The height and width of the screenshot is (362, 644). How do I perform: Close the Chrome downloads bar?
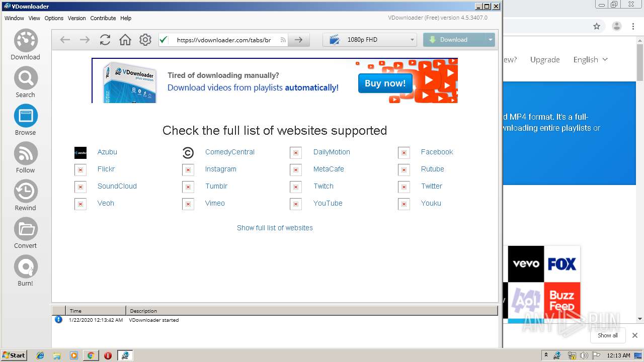[635, 335]
